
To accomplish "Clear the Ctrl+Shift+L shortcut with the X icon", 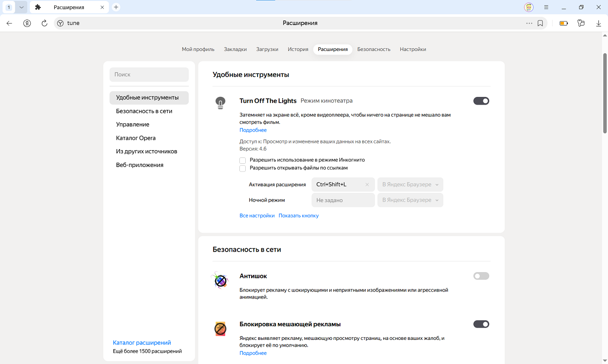I will pyautogui.click(x=367, y=185).
